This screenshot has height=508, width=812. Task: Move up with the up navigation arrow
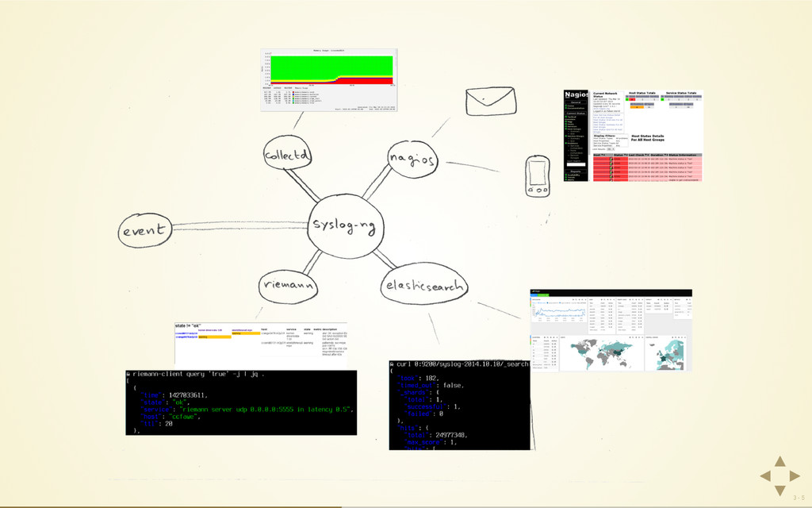point(780,461)
